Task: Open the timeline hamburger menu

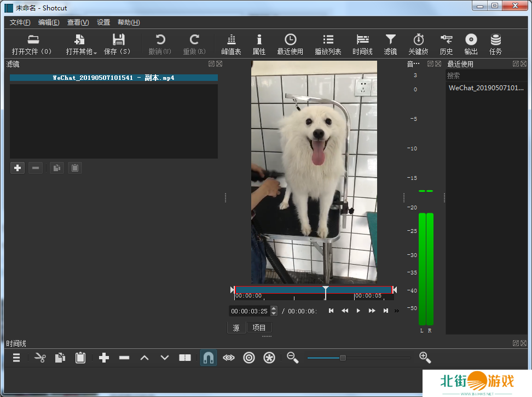Action: point(16,358)
